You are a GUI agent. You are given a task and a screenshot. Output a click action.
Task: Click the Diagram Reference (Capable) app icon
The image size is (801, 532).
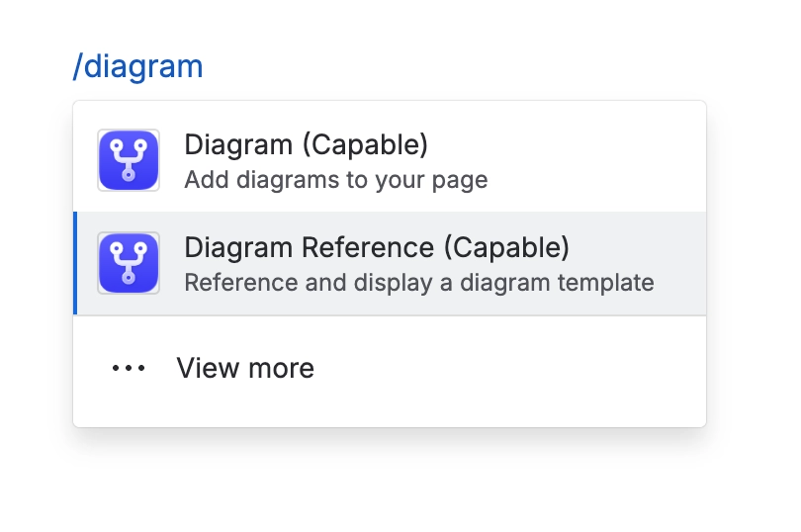129,263
